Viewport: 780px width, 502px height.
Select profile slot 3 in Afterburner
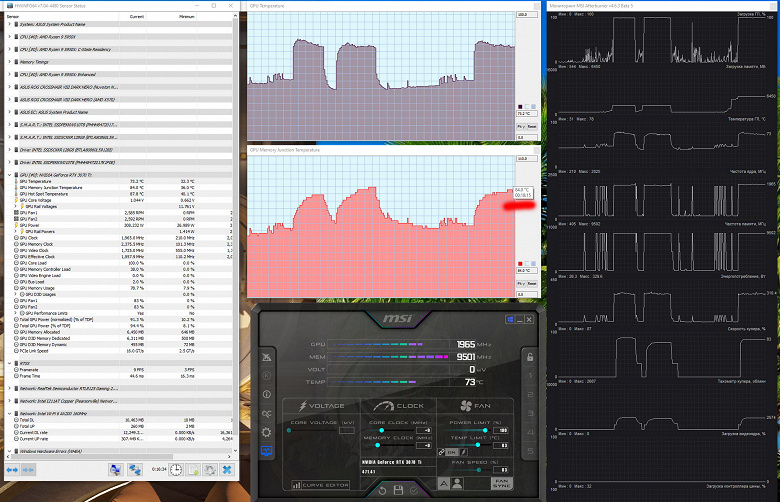[530, 413]
